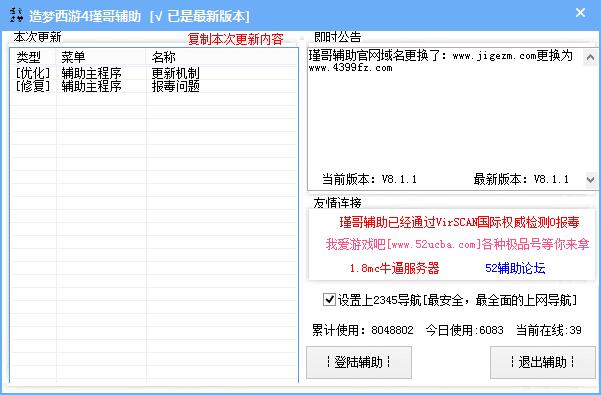Click the 友情连接 group label
601x395 pixels.
(337, 203)
